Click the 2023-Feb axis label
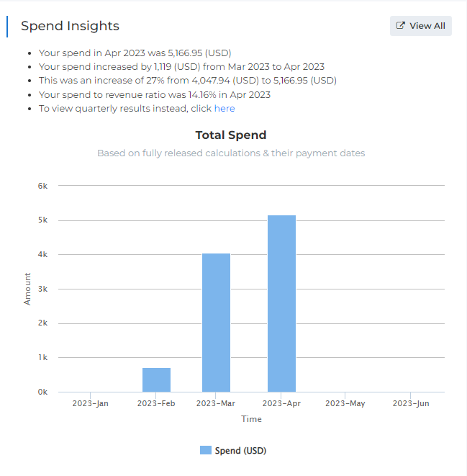Screen dimensions: 467x476 155,403
